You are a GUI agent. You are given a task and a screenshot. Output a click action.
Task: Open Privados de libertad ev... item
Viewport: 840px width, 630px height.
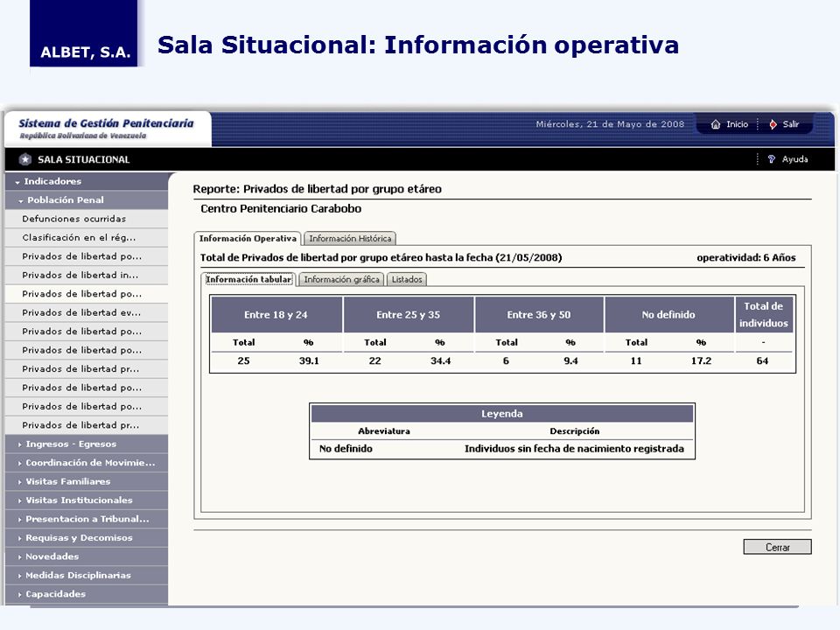pos(87,312)
